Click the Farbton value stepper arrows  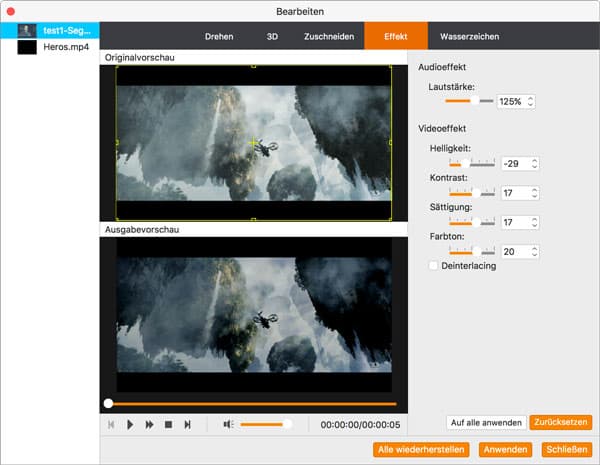(x=535, y=251)
